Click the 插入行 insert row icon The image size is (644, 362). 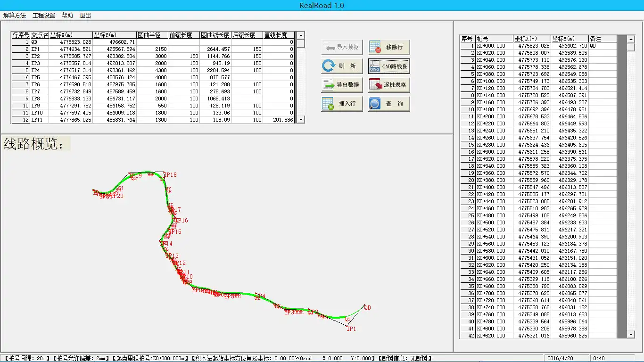coord(328,104)
